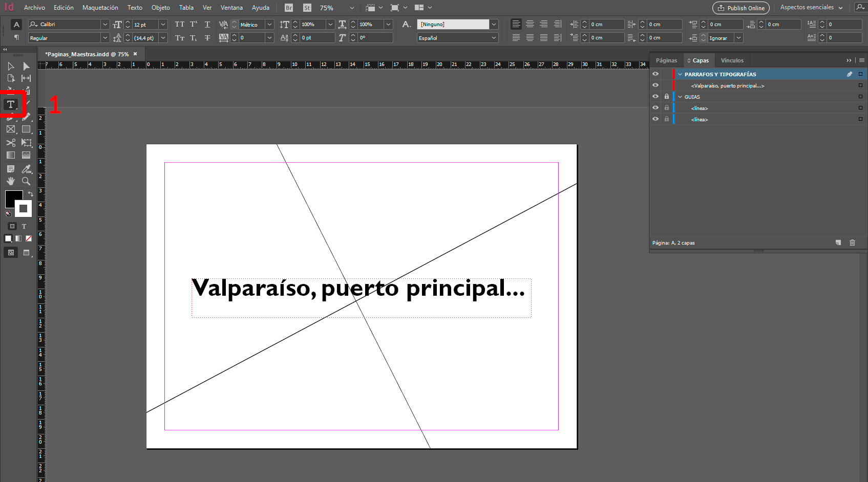Open the Español language dropdown

(x=493, y=37)
